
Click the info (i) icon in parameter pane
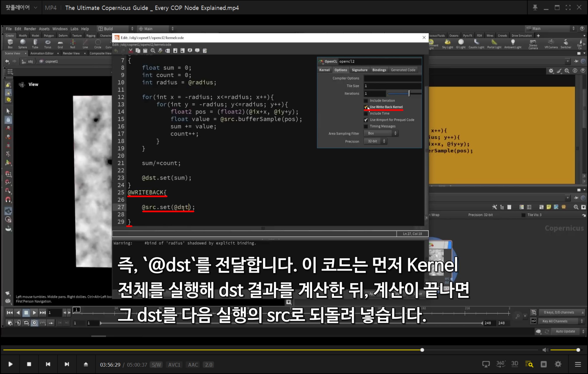(x=575, y=71)
